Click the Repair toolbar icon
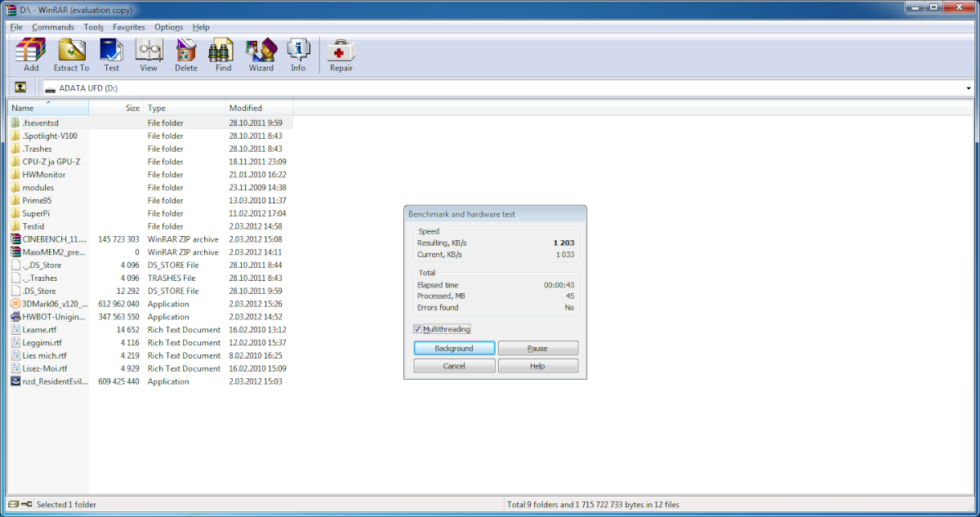 341,51
